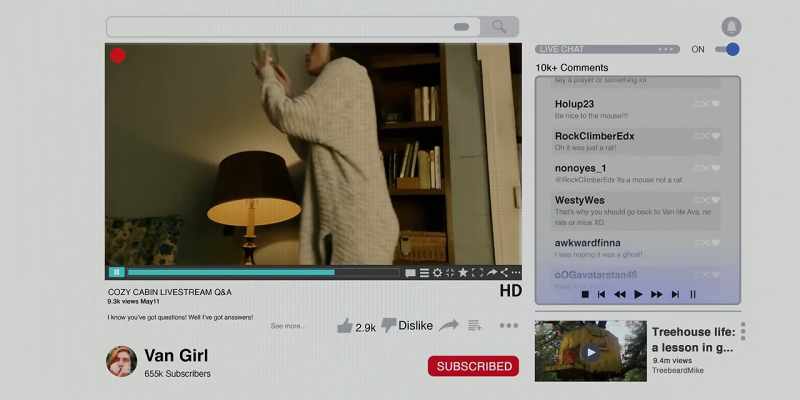Heart the RockClimberEdx comment

pyautogui.click(x=715, y=136)
